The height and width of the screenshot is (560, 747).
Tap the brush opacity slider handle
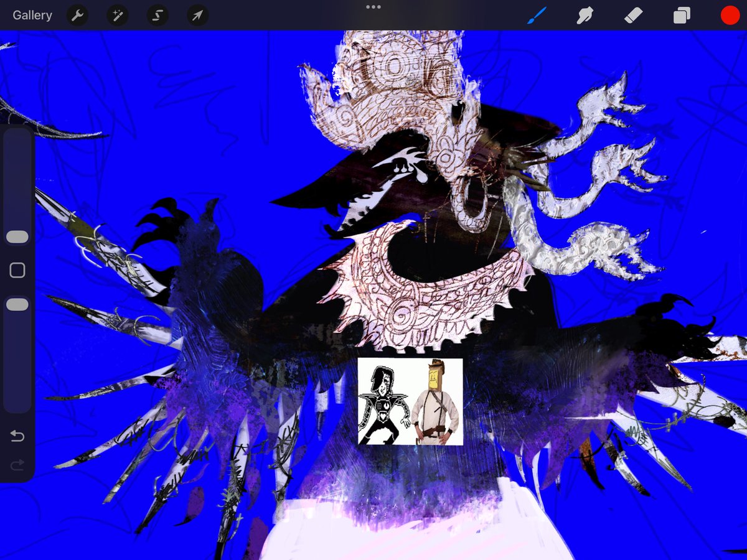click(17, 304)
